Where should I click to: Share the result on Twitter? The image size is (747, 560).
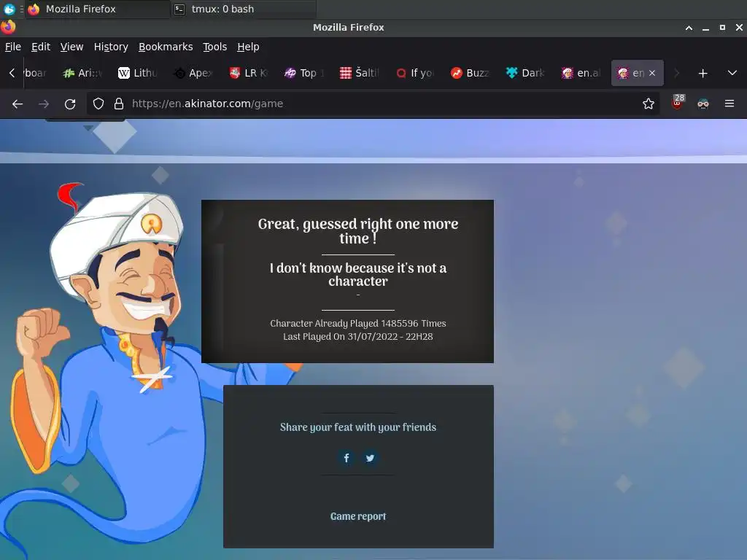coord(370,458)
